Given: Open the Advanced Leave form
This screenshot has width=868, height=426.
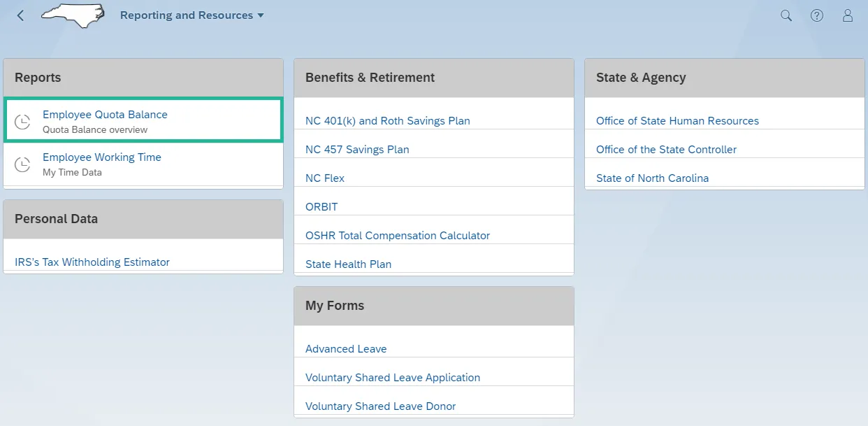Looking at the screenshot, I should tap(346, 349).
